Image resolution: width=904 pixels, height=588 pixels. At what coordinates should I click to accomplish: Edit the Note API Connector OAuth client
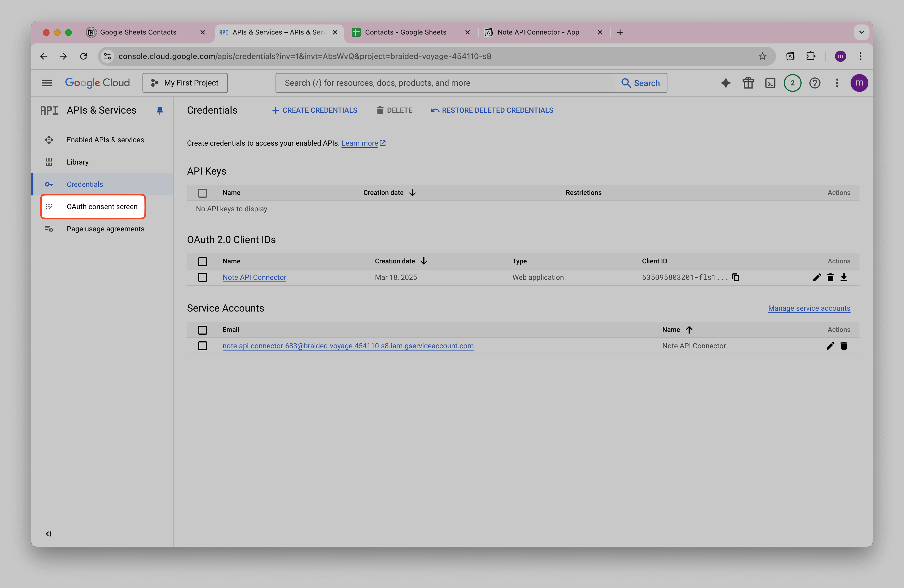pos(817,277)
